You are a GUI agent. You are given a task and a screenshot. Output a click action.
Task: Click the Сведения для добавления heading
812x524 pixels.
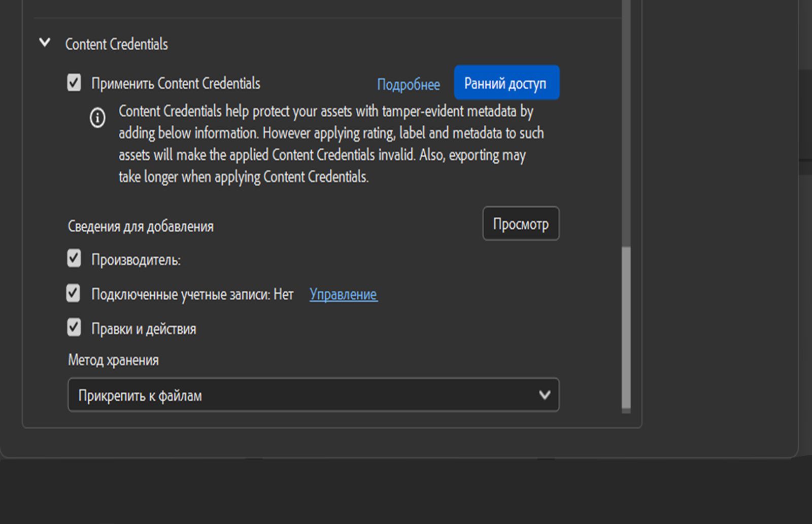click(141, 226)
